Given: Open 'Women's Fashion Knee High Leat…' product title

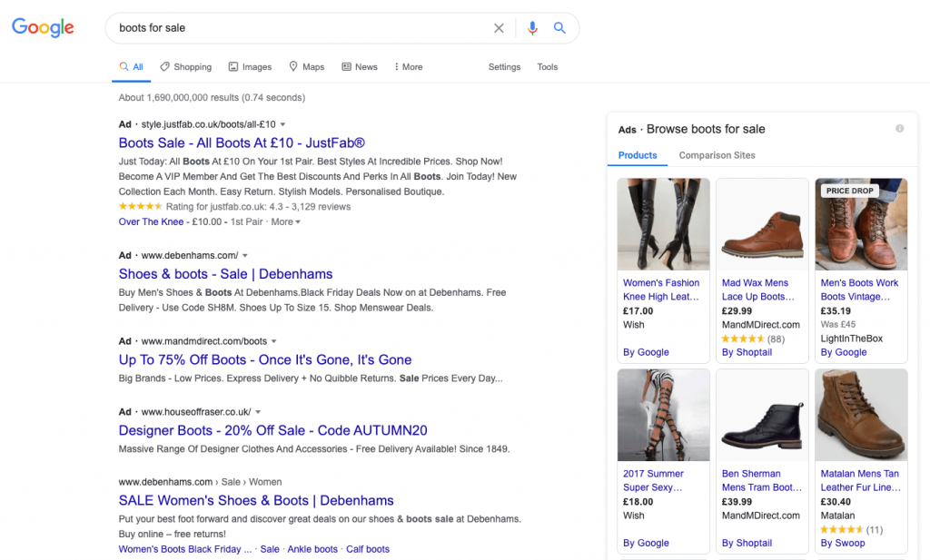Looking at the screenshot, I should click(661, 290).
